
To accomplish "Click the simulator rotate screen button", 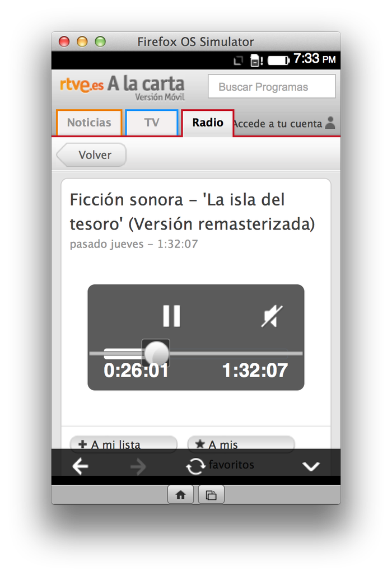I will coord(211,495).
